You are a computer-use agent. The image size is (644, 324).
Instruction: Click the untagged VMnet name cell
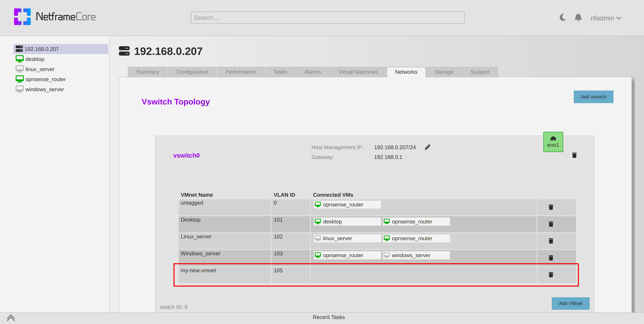point(225,207)
